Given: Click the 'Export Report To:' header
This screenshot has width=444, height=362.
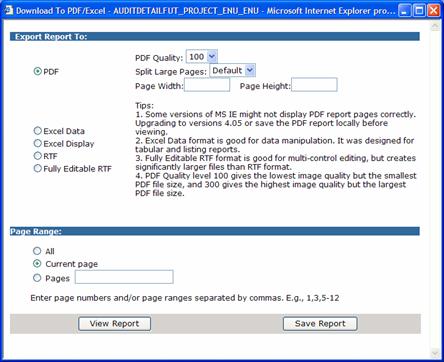Looking at the screenshot, I should pos(215,37).
